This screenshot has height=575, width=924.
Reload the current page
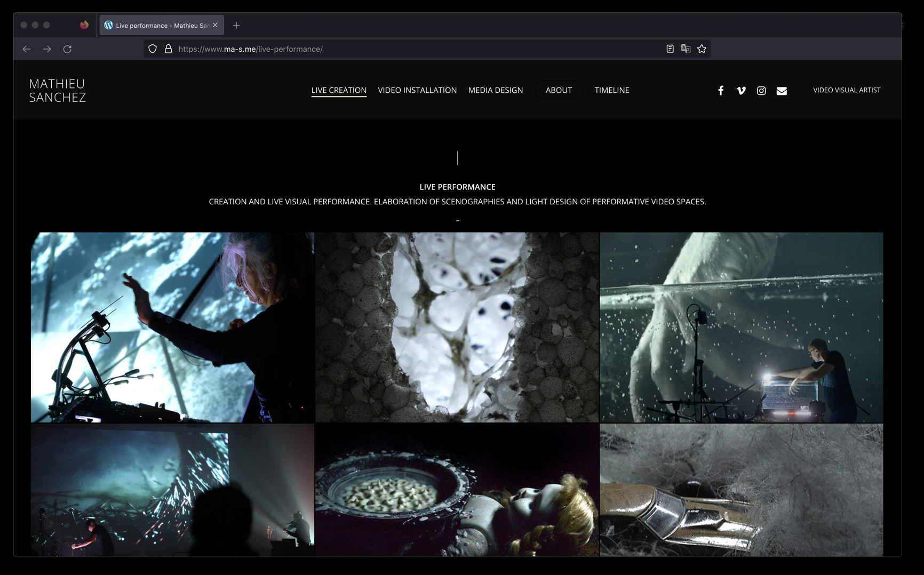[x=67, y=49]
